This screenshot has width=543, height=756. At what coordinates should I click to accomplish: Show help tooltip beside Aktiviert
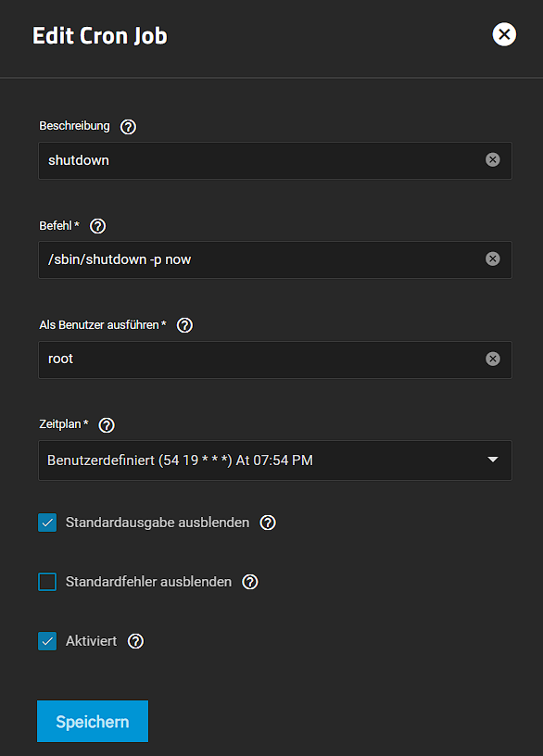point(135,641)
